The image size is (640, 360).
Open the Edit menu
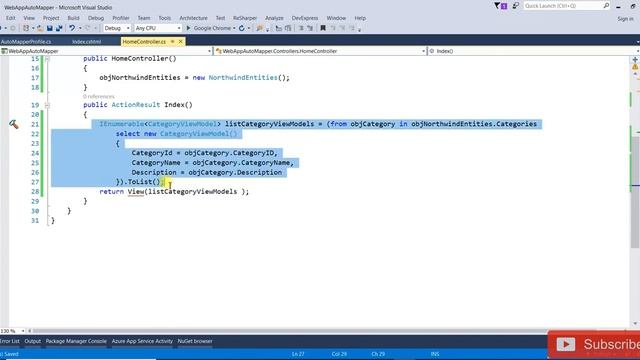(x=11, y=18)
